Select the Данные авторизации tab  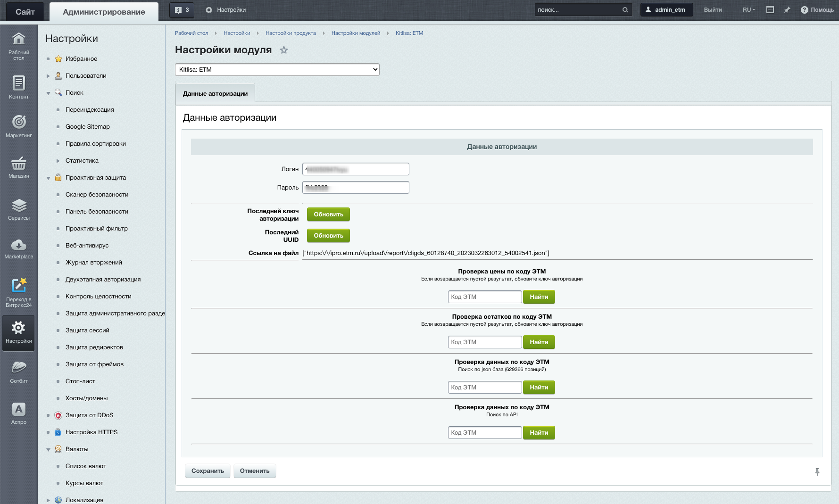coord(215,93)
